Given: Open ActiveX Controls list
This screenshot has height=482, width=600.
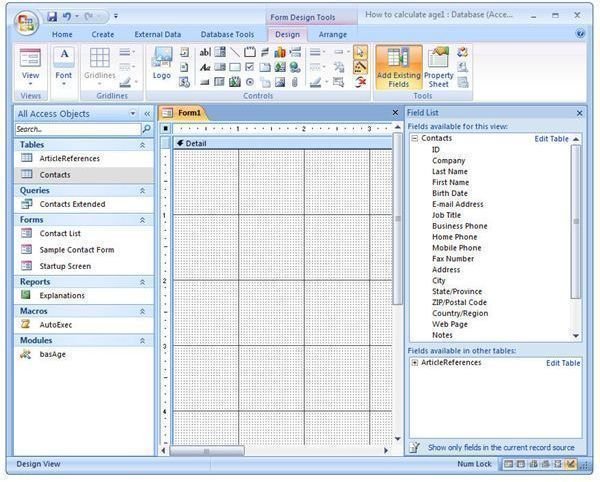Looking at the screenshot, I should 360,82.
